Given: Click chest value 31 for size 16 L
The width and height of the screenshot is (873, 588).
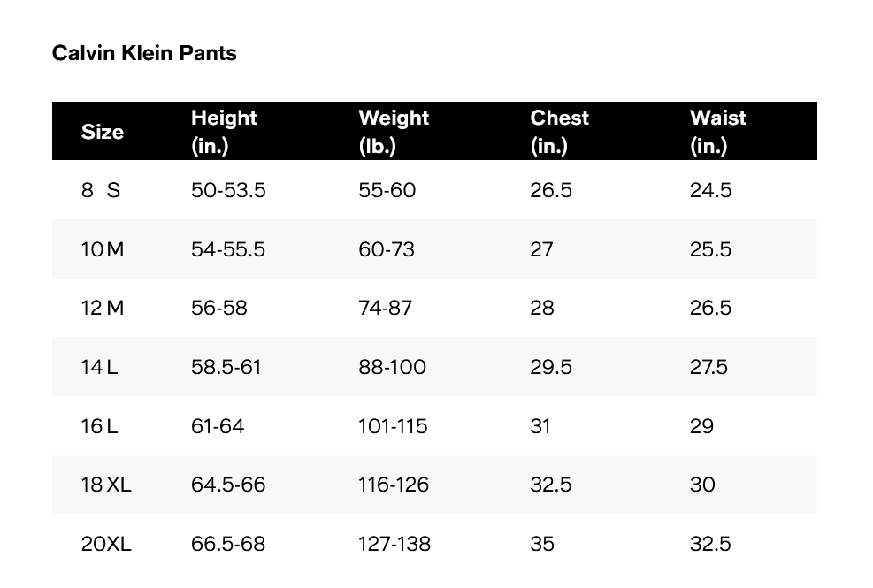Looking at the screenshot, I should (540, 426).
